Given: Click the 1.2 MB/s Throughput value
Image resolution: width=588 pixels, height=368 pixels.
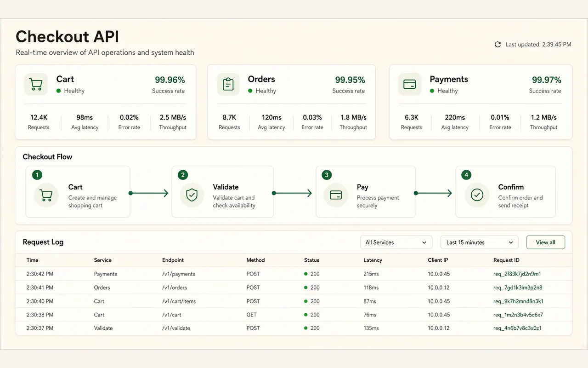Looking at the screenshot, I should [x=544, y=117].
